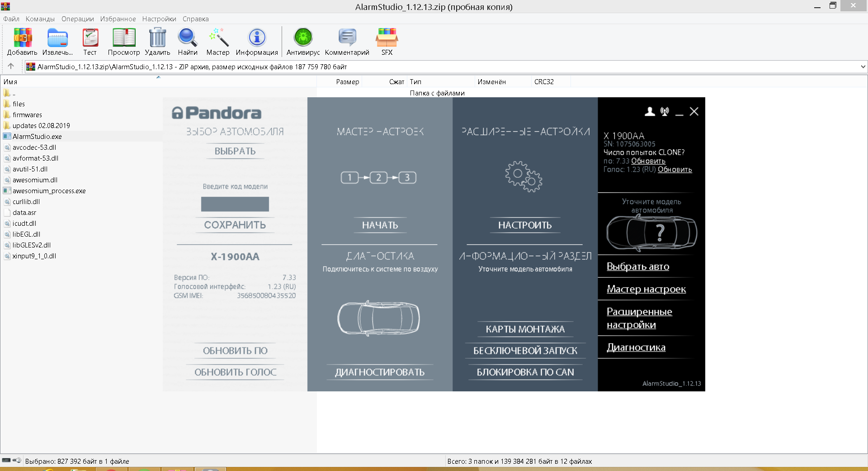Open the Избранное menu
Viewport: 868px width, 471px height.
pos(118,19)
